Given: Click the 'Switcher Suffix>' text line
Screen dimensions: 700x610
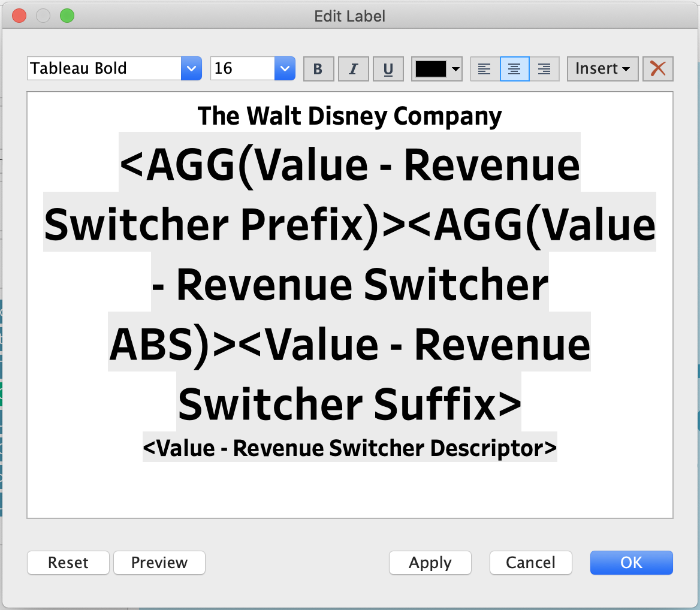Looking at the screenshot, I should pos(349,404).
